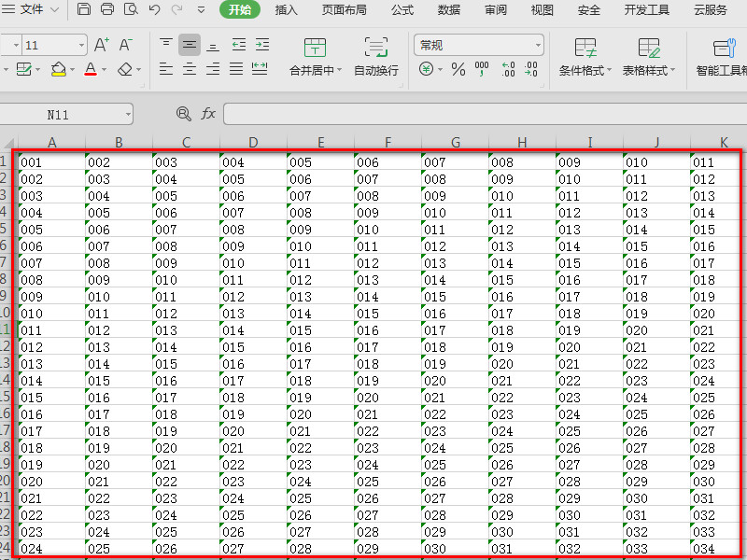Increase decimal places icon
The height and width of the screenshot is (560, 747).
(x=508, y=69)
